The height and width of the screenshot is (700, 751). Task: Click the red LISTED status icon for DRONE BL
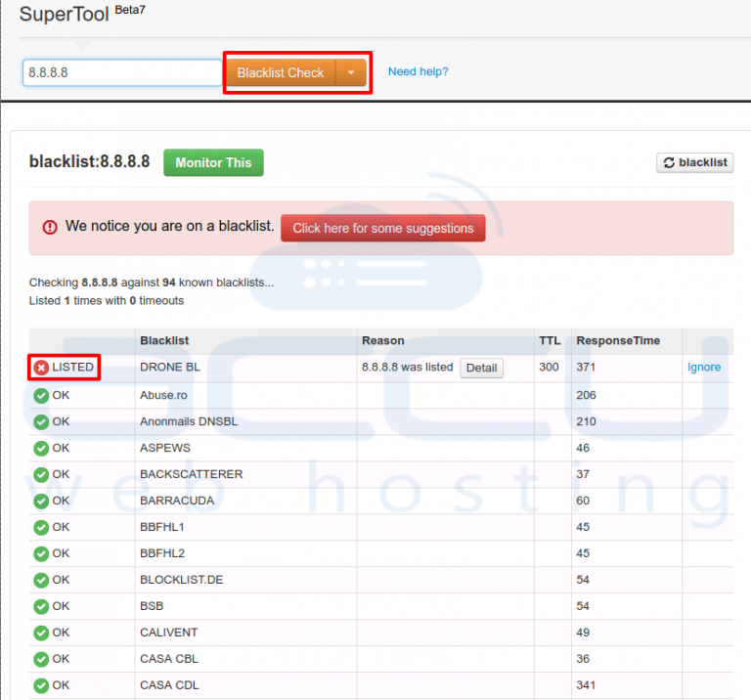click(41, 368)
